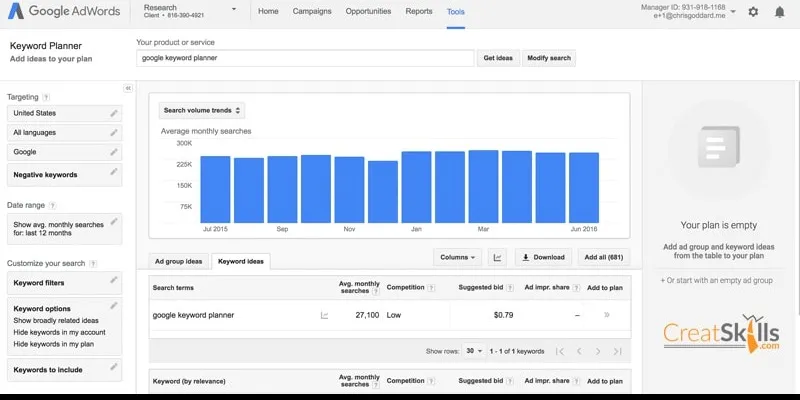Screen dimensions: 800x400
Task: Collapse the left sidebar panel
Action: [x=128, y=88]
